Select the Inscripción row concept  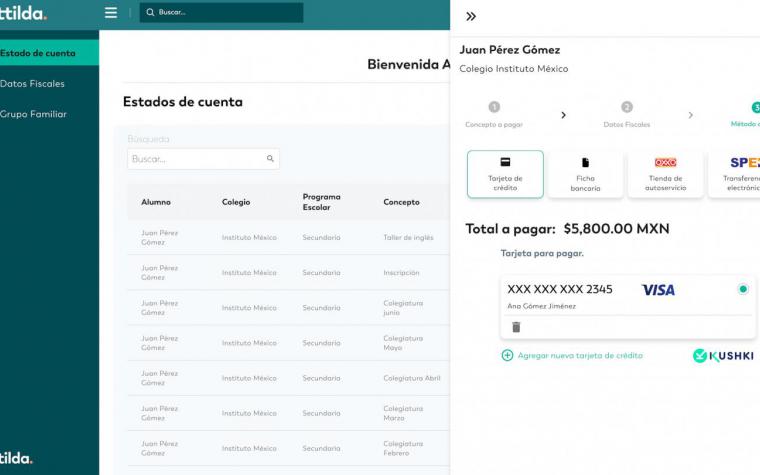pos(401,273)
